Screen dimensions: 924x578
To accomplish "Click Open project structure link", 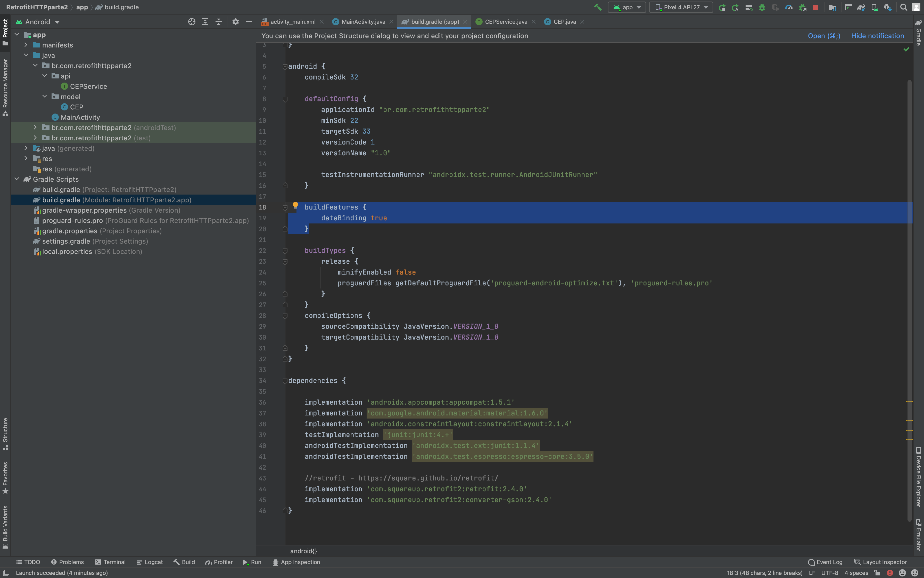I will point(824,36).
